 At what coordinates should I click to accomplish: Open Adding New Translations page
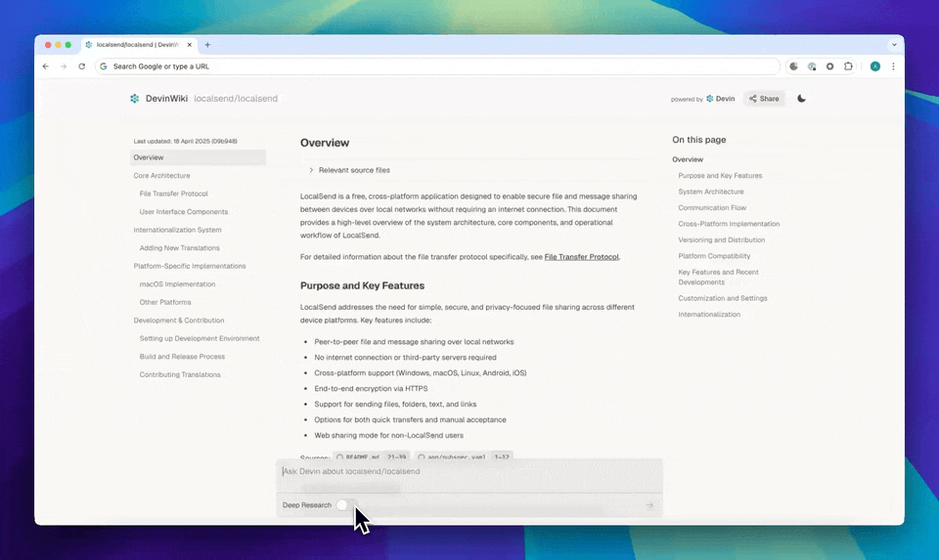tap(180, 247)
